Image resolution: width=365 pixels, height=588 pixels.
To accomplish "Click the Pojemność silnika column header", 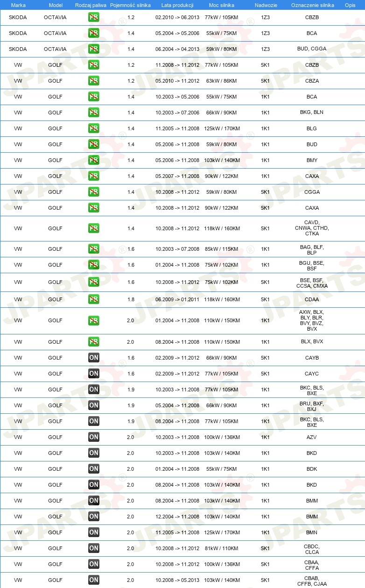I will (x=131, y=5).
